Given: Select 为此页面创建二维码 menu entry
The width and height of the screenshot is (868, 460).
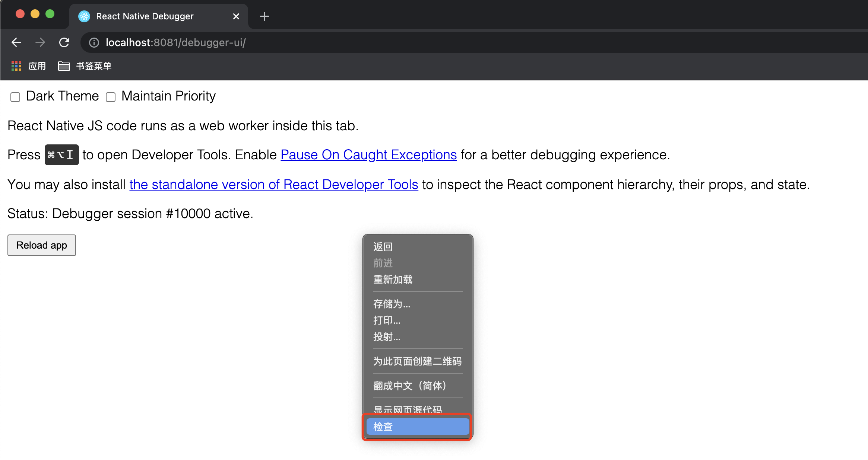Looking at the screenshot, I should [x=417, y=361].
